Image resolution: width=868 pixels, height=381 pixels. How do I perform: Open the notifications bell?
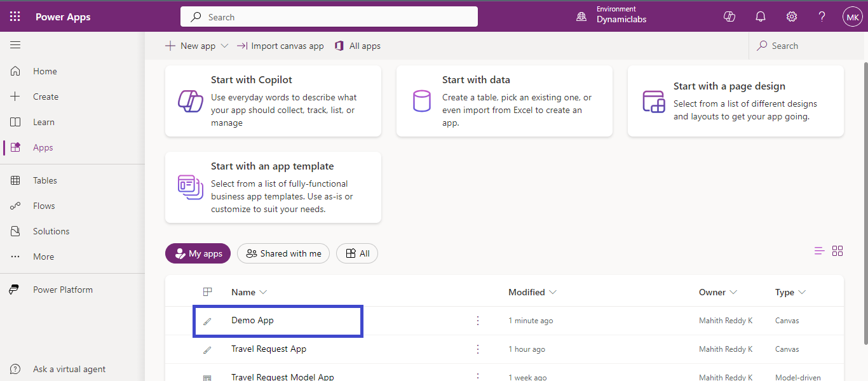[761, 17]
